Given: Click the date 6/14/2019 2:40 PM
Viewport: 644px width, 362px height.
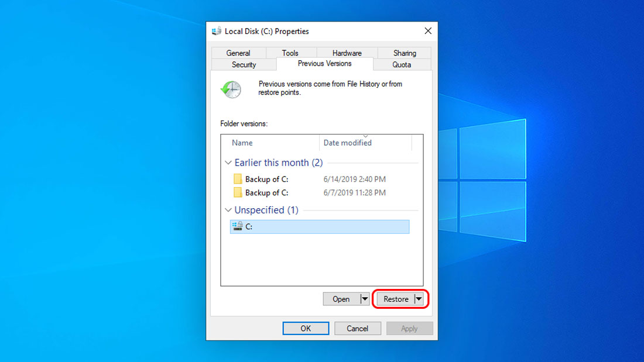Looking at the screenshot, I should tap(354, 179).
